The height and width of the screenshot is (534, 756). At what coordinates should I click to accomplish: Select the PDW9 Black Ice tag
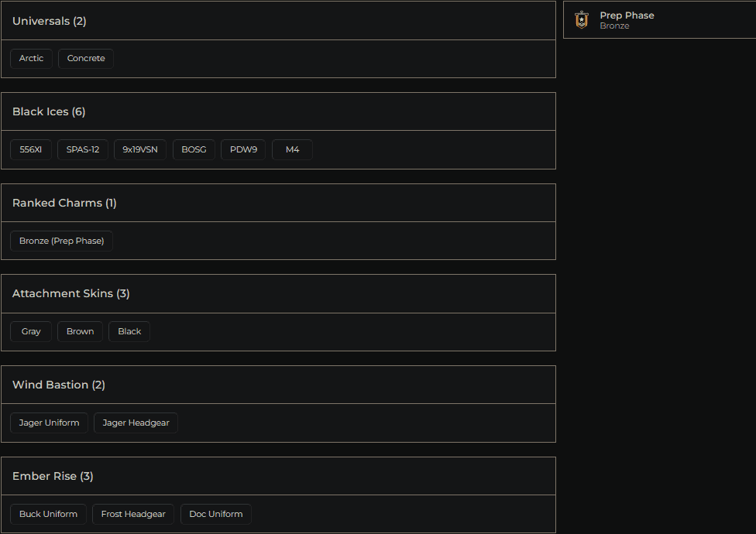[243, 149]
